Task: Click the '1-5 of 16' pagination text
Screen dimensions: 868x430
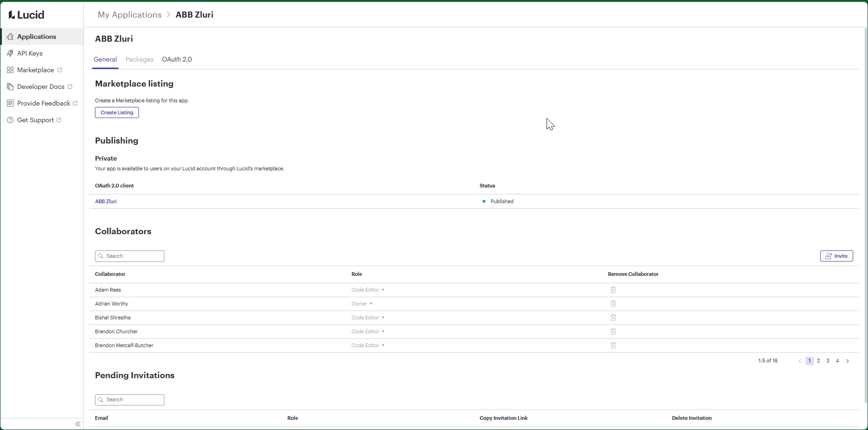Action: (768, 361)
